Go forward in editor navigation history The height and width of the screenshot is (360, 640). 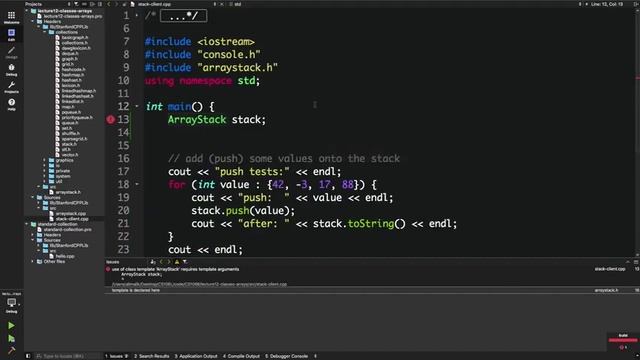click(x=116, y=4)
